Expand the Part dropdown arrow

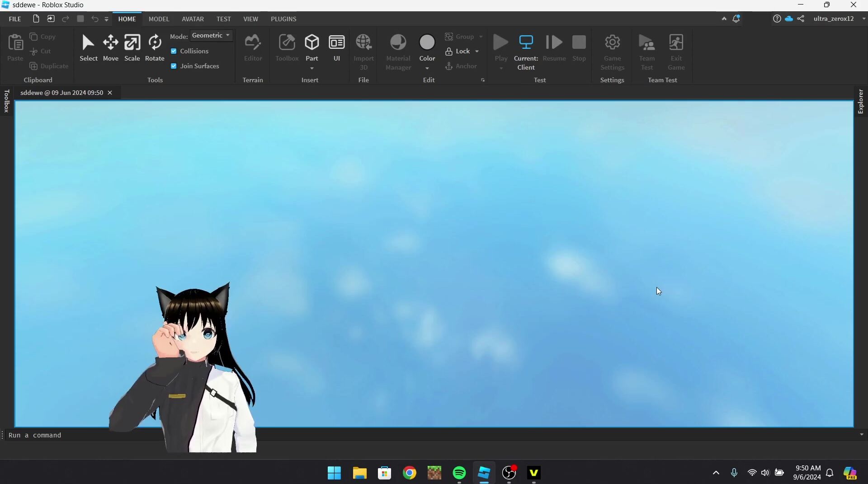pos(311,68)
